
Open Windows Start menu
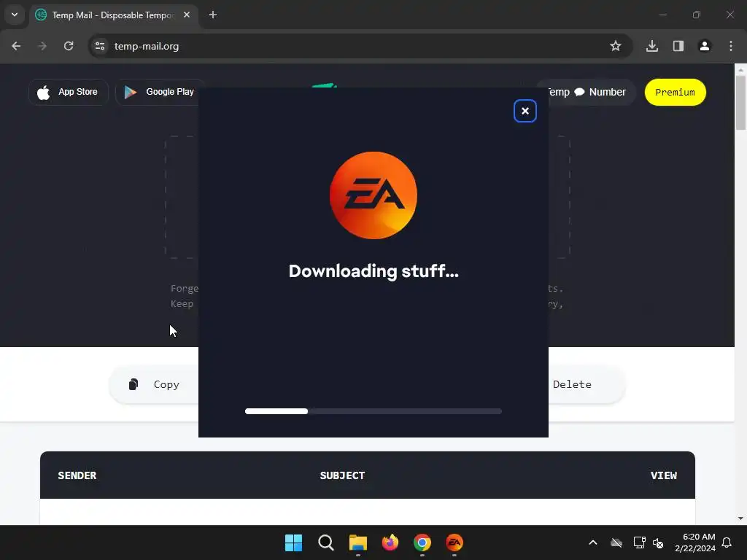tap(293, 542)
